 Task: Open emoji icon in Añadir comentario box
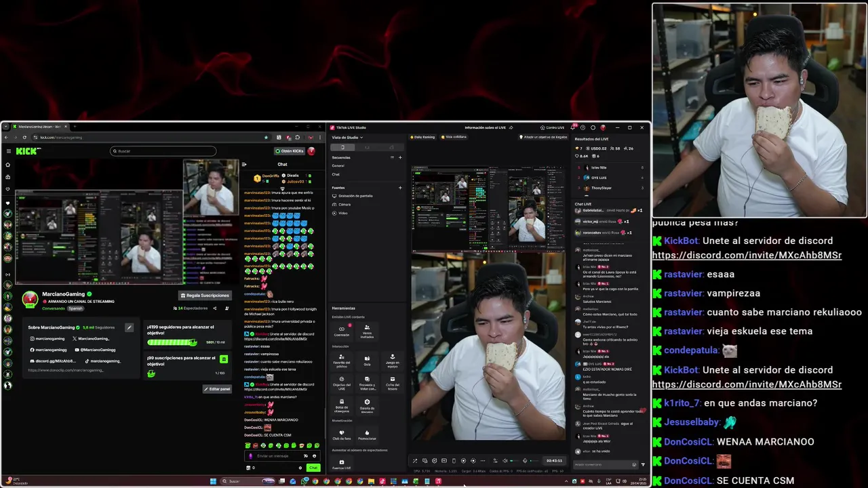[x=634, y=464]
